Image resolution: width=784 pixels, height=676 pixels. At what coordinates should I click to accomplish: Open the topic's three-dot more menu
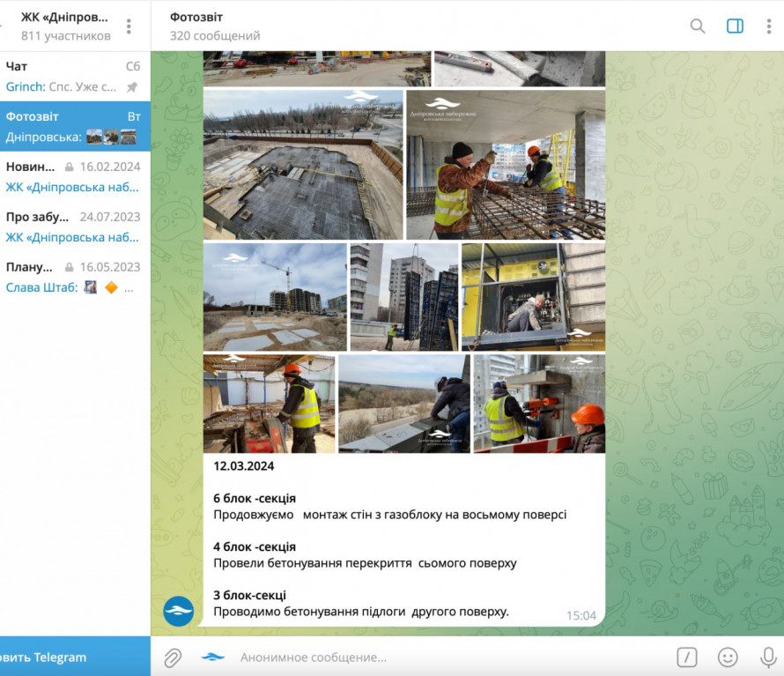pyautogui.click(x=769, y=26)
